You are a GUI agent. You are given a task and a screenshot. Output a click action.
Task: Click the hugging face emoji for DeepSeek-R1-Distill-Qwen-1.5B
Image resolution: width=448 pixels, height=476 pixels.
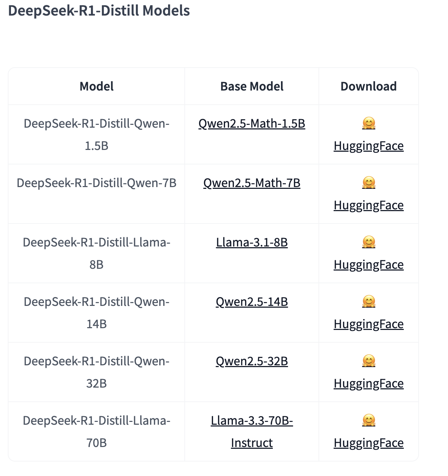click(368, 123)
